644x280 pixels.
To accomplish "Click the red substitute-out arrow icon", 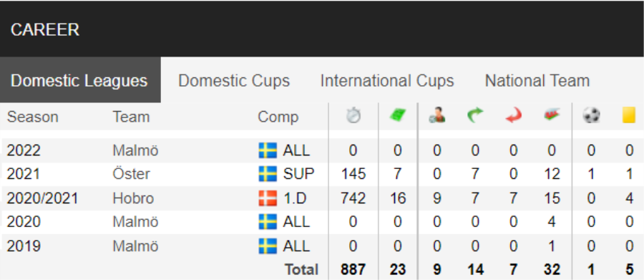I will pos(513,116).
